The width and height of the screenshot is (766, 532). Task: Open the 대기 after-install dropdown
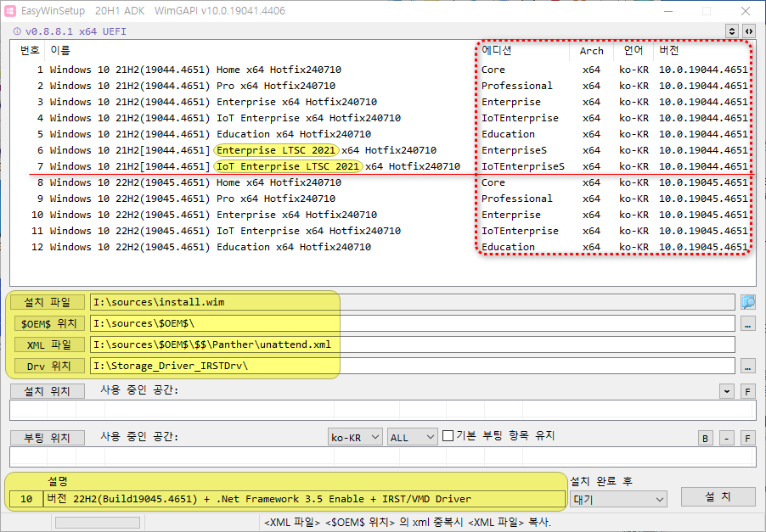click(x=618, y=499)
